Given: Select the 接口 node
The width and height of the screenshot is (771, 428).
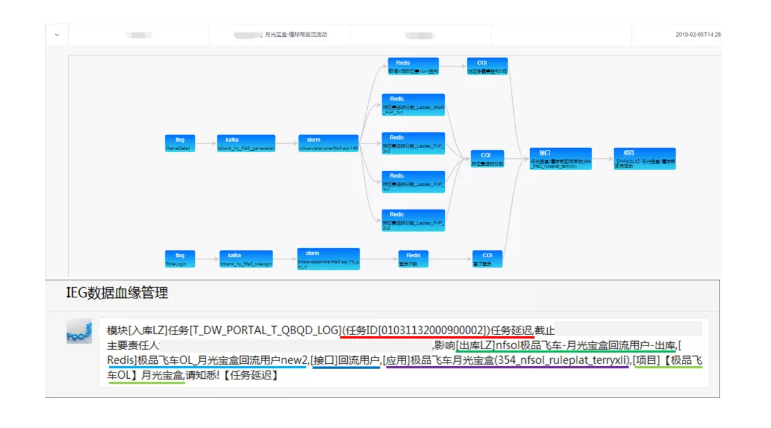Looking at the screenshot, I should (561, 159).
